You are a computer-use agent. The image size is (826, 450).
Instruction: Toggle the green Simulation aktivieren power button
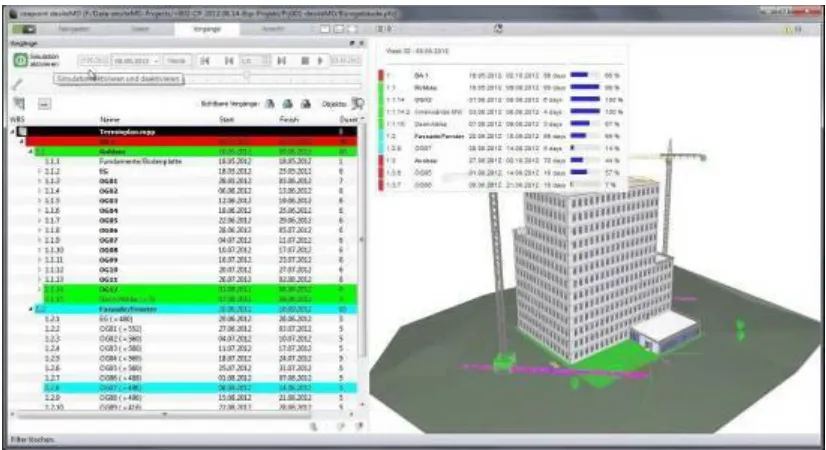[x=20, y=61]
